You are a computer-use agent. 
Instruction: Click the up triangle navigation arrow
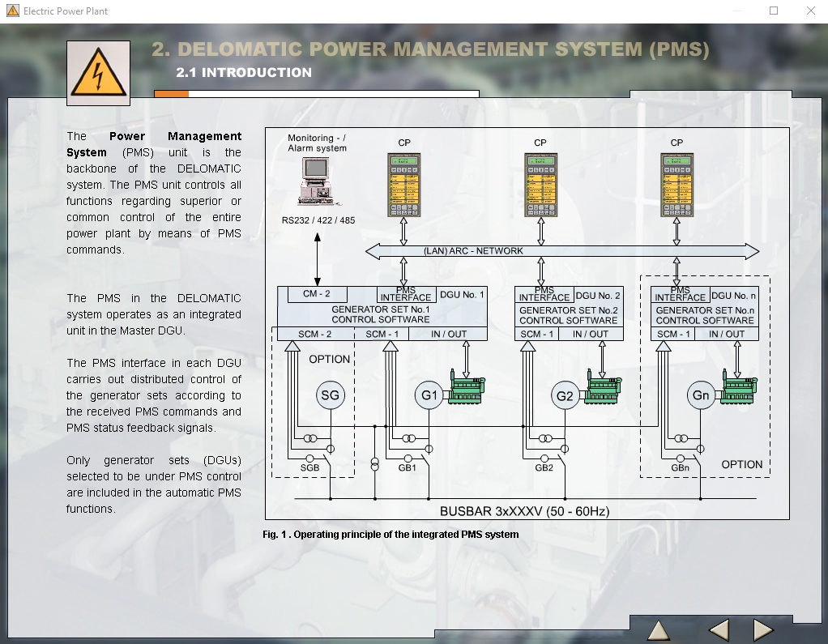coord(659,629)
